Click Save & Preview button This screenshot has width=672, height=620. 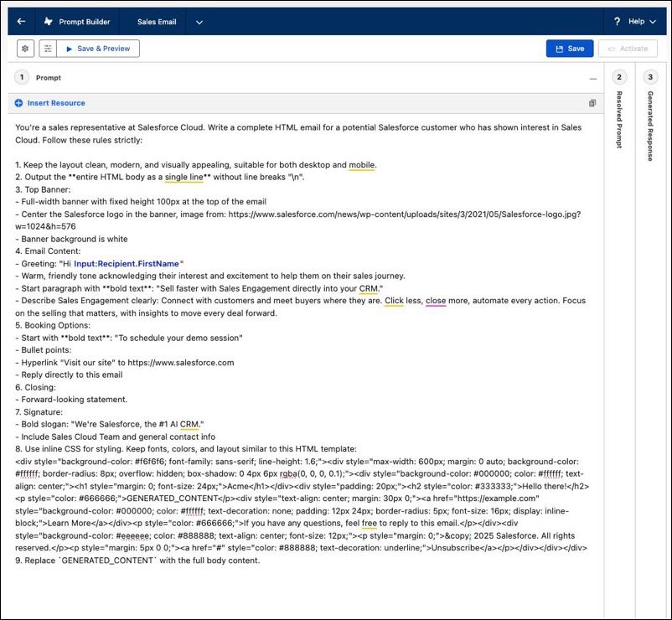click(x=98, y=49)
